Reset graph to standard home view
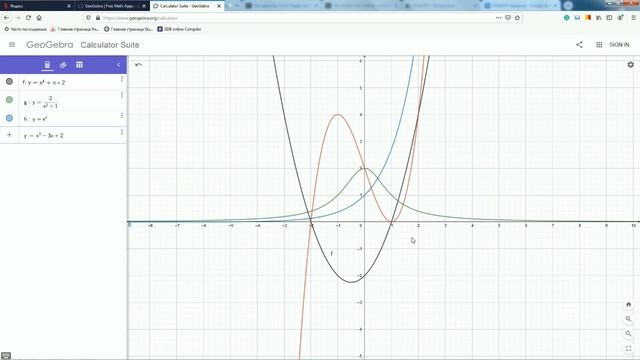640x360 pixels. coord(629,304)
